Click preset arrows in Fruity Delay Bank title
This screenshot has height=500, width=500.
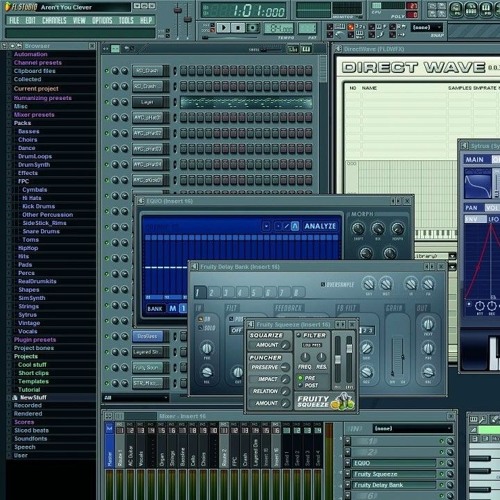[429, 266]
